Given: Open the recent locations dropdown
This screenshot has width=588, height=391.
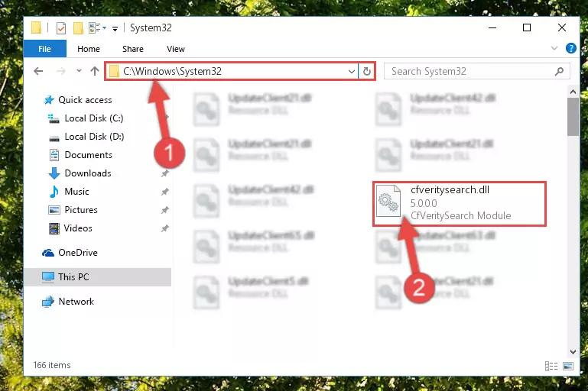Looking at the screenshot, I should tap(79, 70).
